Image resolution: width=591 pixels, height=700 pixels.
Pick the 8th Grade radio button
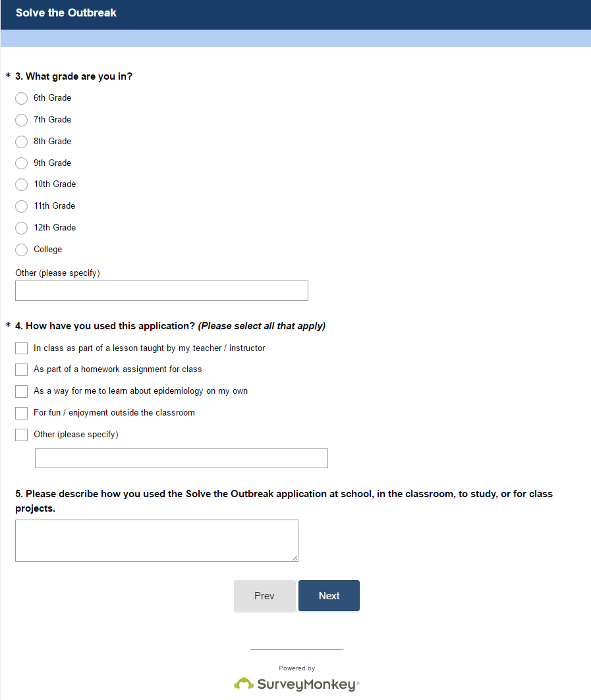(22, 142)
